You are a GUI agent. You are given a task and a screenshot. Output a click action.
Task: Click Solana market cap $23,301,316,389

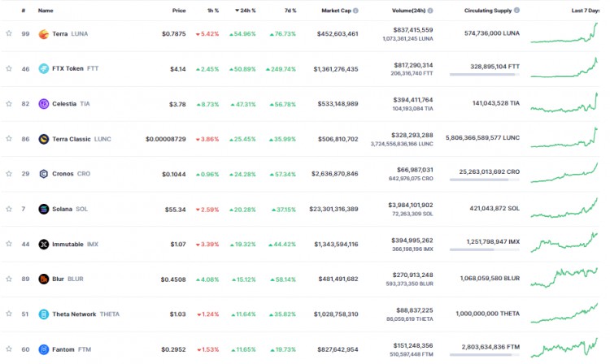tap(333, 209)
